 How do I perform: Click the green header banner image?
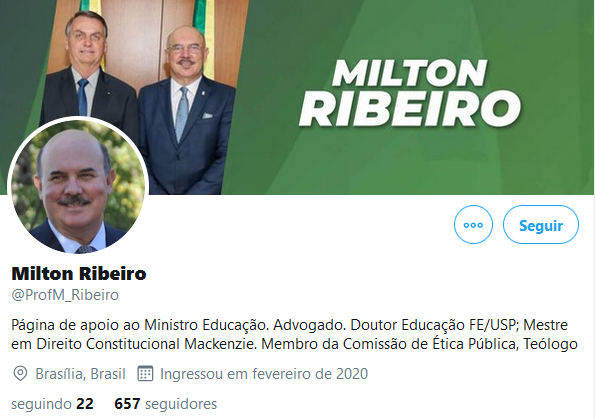coord(298,97)
